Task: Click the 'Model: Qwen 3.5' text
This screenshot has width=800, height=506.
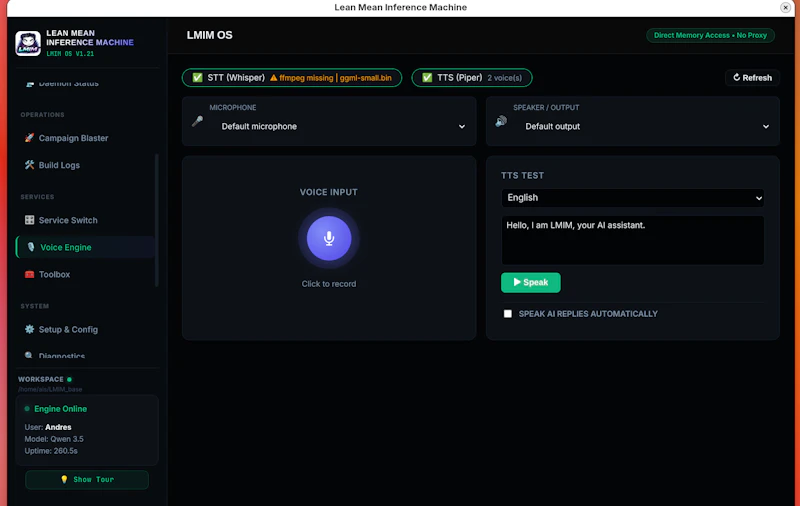Action: [54, 439]
